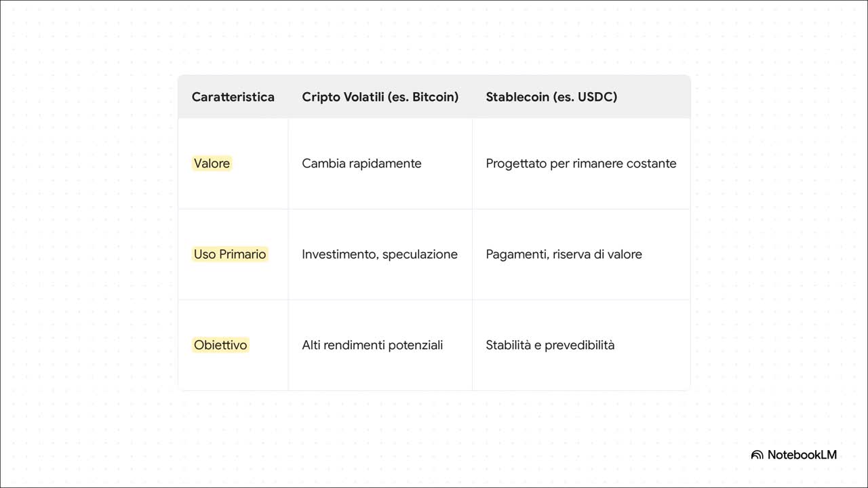Click the Cripto Volatili (es. Bitcoin) header
This screenshot has height=488, width=868.
380,97
